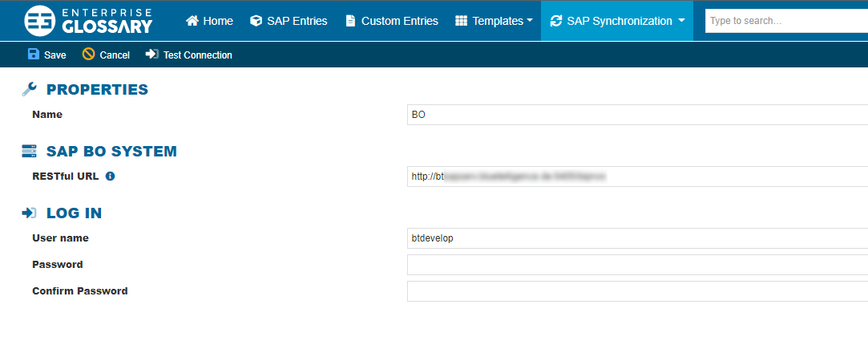The width and height of the screenshot is (868, 341).
Task: Click the Save floppy disk icon
Action: pyautogui.click(x=34, y=55)
